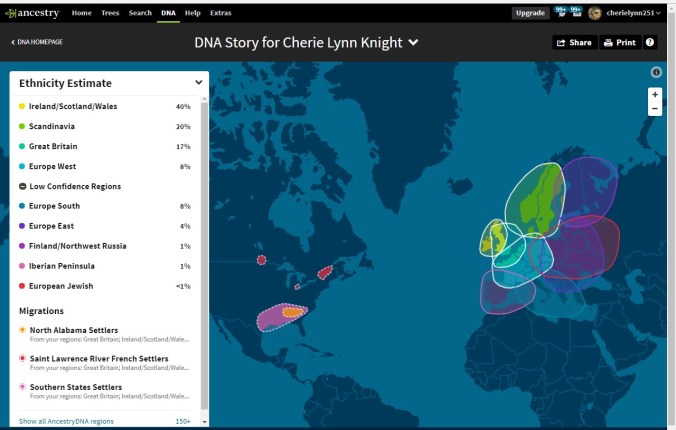Select Europe West region row

pos(105,166)
